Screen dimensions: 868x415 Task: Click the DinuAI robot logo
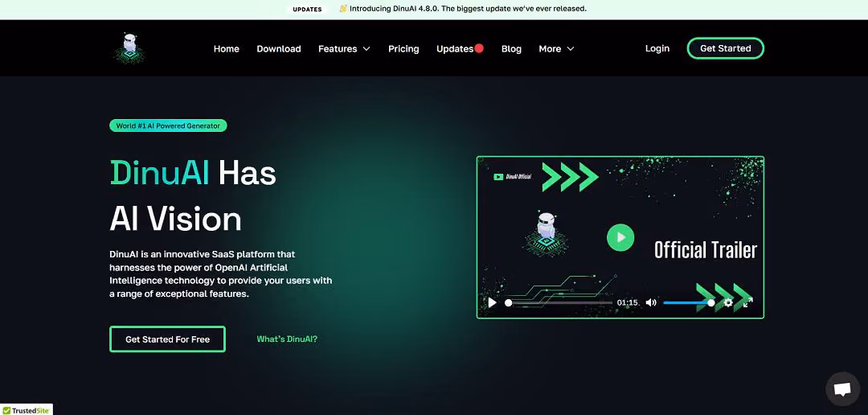[x=129, y=48]
